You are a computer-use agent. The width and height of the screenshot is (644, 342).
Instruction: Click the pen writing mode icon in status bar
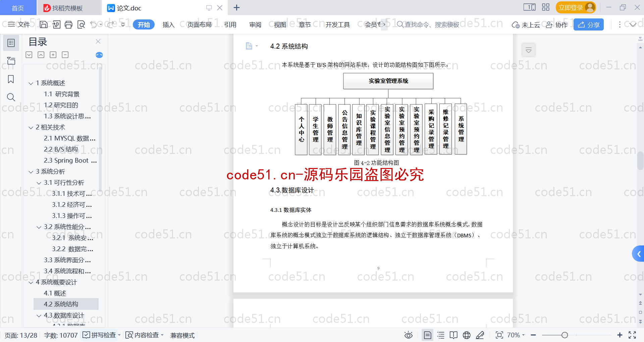[x=480, y=335]
